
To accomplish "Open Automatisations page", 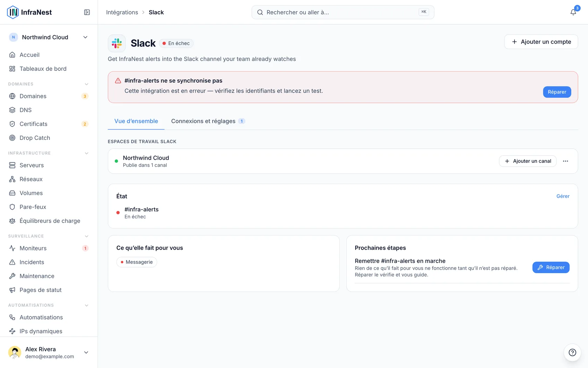I will click(x=49, y=317).
